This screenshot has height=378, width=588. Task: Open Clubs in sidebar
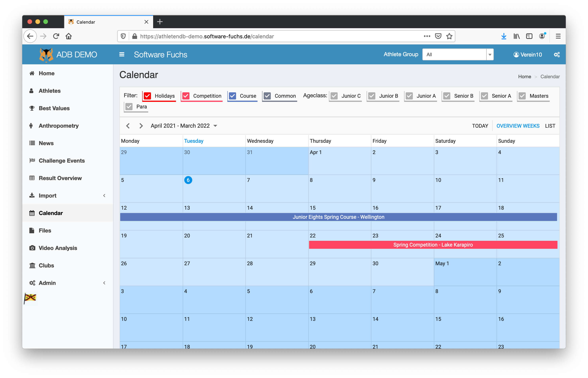coord(46,265)
